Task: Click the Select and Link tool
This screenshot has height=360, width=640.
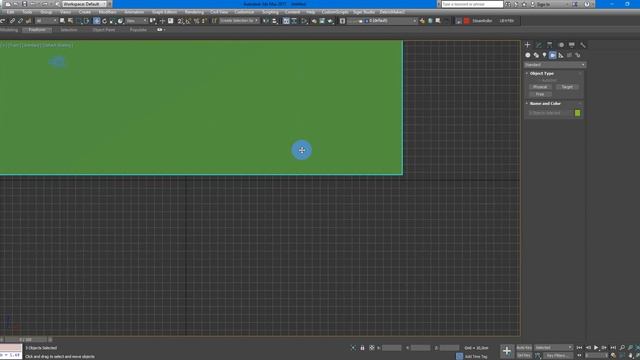Action: pyautogui.click(x=12, y=20)
